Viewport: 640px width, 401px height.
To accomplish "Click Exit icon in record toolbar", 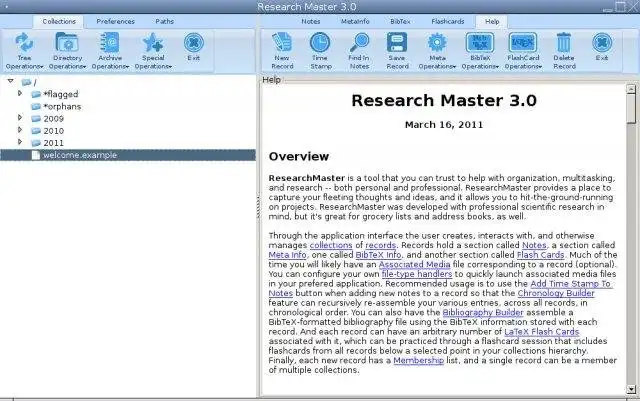I will [602, 42].
